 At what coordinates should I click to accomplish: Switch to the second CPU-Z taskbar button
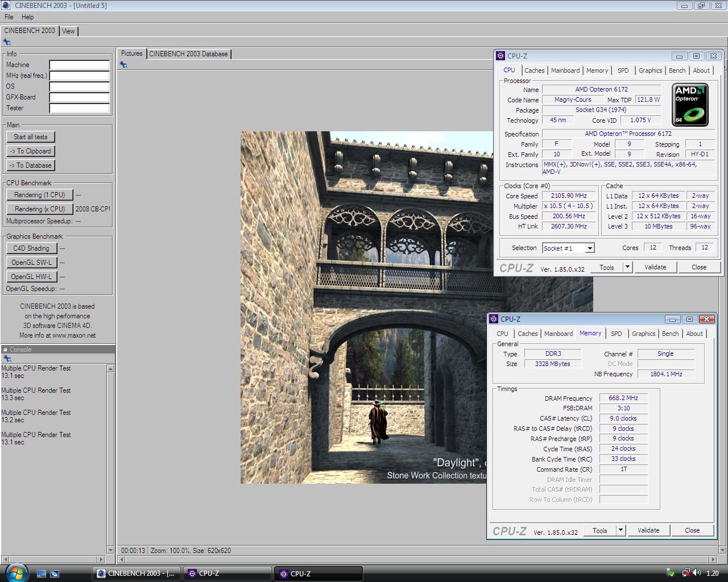pyautogui.click(x=318, y=573)
